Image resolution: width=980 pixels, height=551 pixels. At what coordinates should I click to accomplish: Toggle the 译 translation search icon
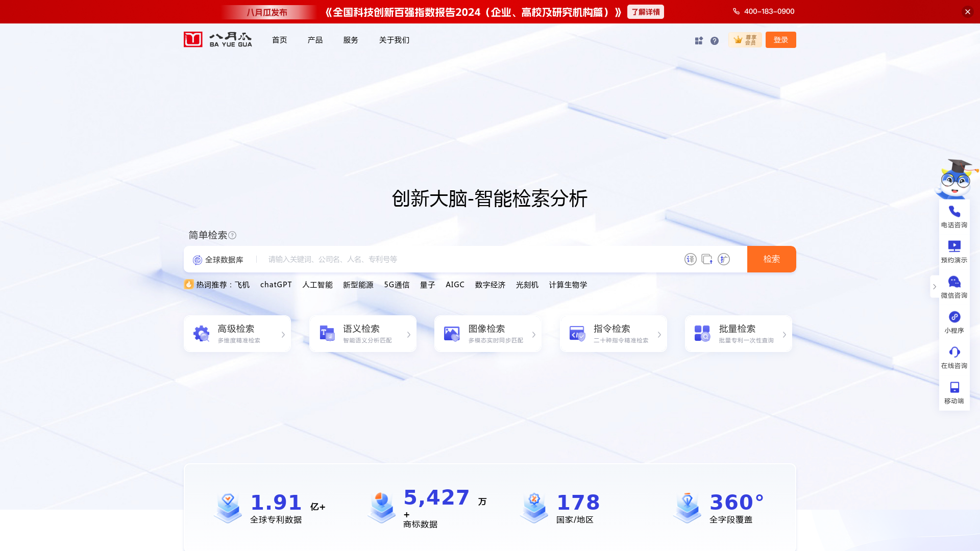(690, 259)
